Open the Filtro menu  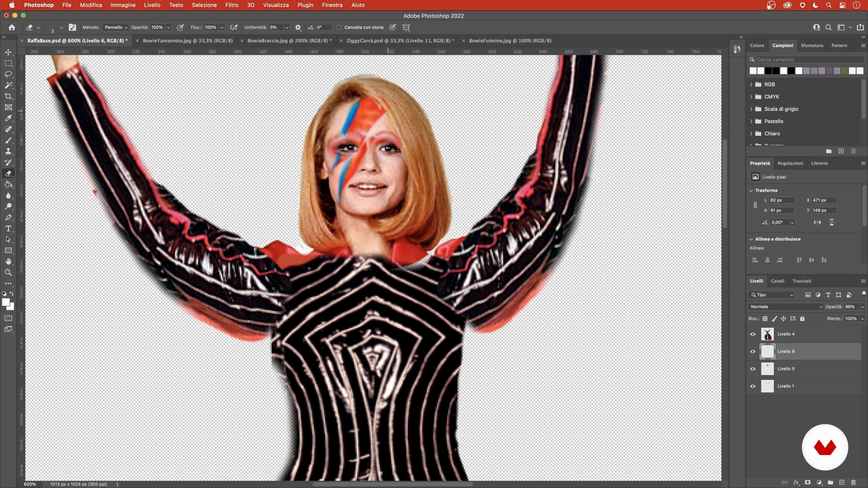pyautogui.click(x=231, y=5)
